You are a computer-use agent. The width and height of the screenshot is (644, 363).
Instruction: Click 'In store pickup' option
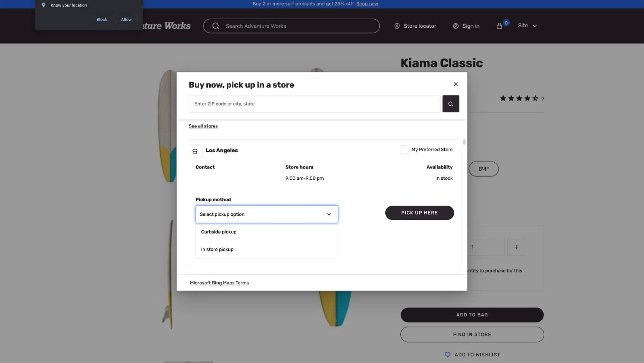(x=217, y=249)
